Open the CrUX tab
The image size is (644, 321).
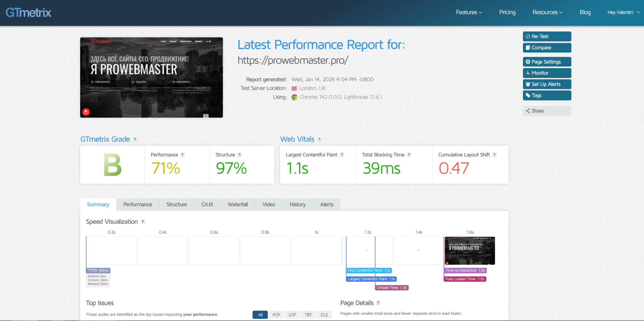pyautogui.click(x=207, y=205)
